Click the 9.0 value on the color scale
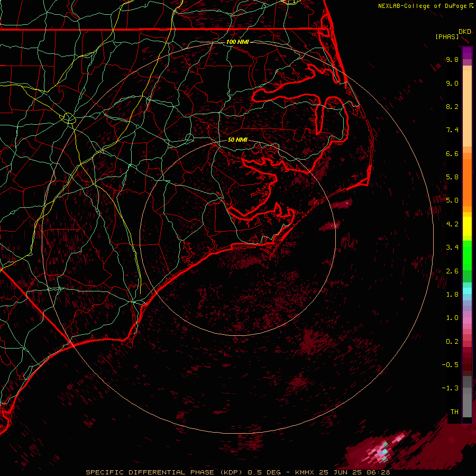Viewport: 476px width, 476px height. [452, 83]
